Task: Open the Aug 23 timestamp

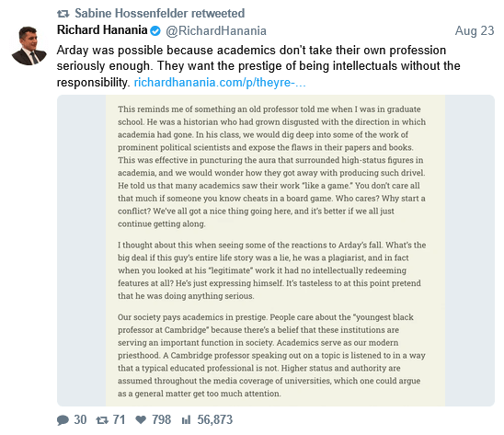Action: [x=475, y=31]
